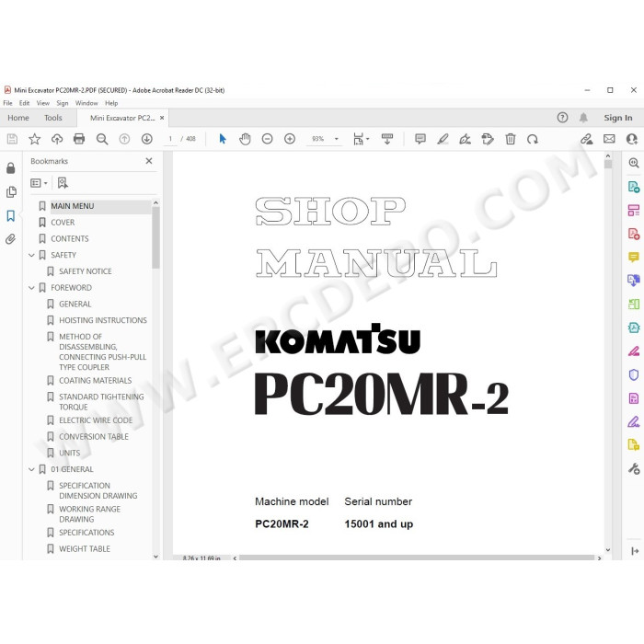This screenshot has width=644, height=644.
Task: Open the Edit menu
Action: click(24, 103)
